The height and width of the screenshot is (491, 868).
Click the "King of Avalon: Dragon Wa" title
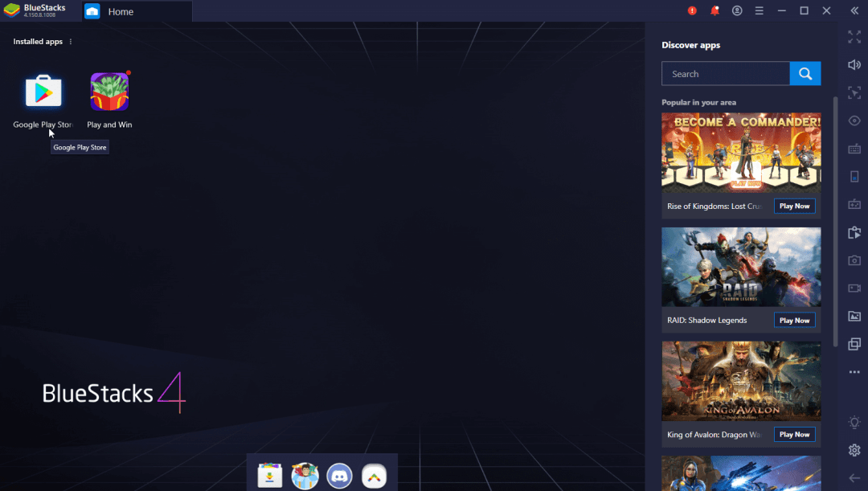(714, 435)
